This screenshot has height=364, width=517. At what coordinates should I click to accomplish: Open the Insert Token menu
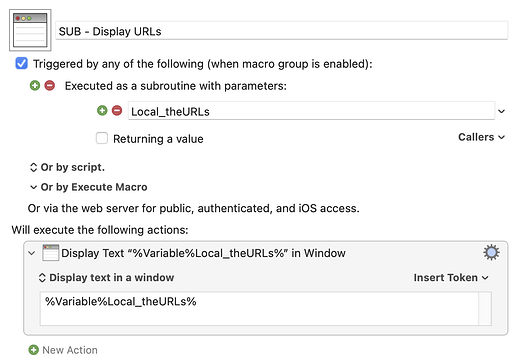[x=451, y=277]
